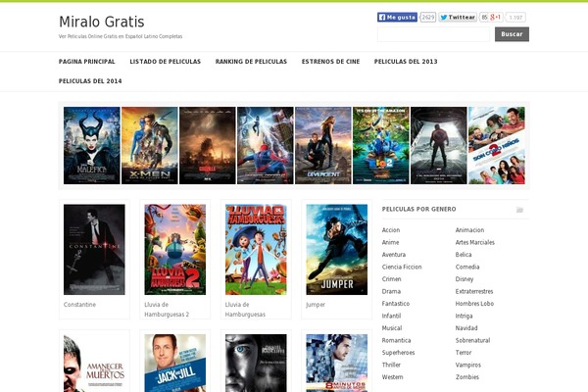Open the Miralo Gratis site title
Image resolution: width=588 pixels, height=392 pixels.
102,22
